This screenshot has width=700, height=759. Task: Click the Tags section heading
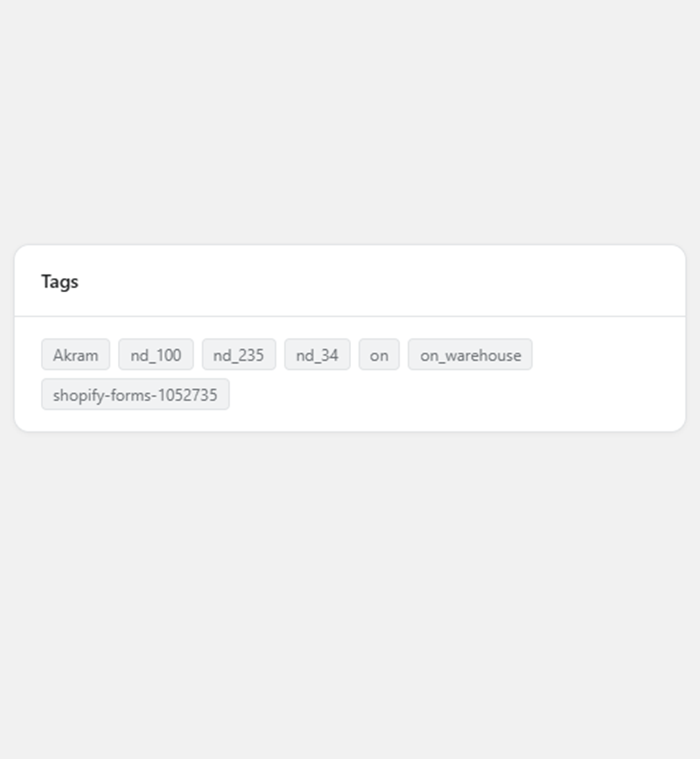(x=59, y=281)
